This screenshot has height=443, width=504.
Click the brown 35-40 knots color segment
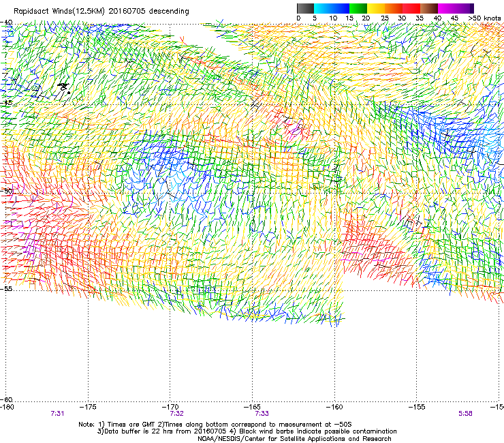click(x=429, y=8)
